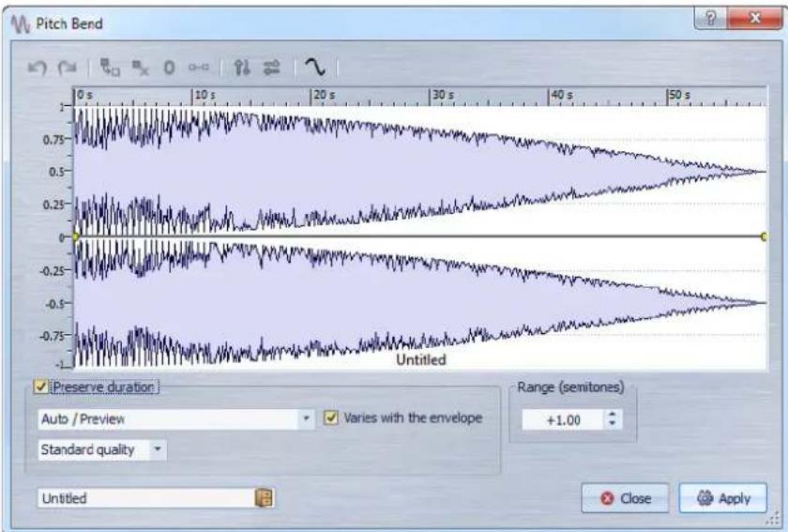Open the Standard quality dropdown

point(102,449)
